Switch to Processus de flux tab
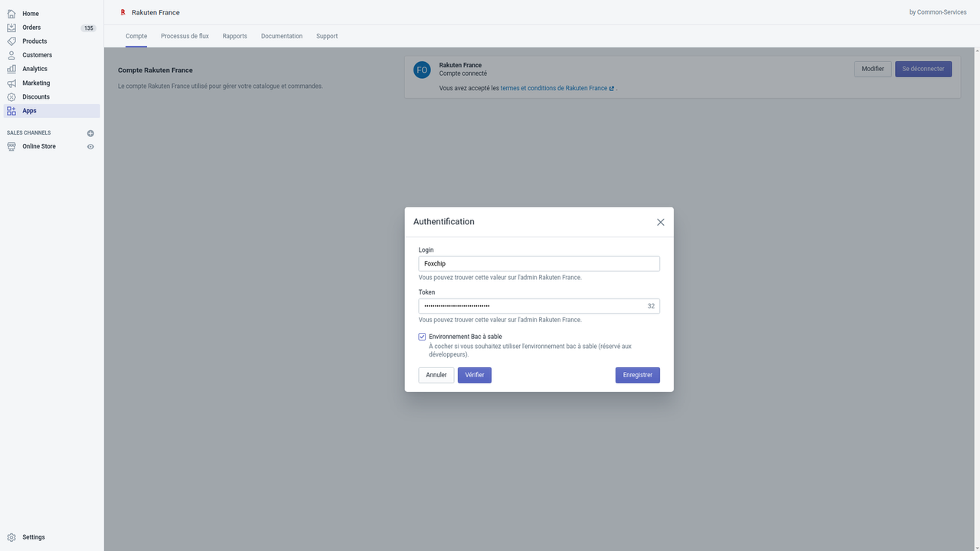Viewport: 980px width, 551px height. pyautogui.click(x=185, y=36)
